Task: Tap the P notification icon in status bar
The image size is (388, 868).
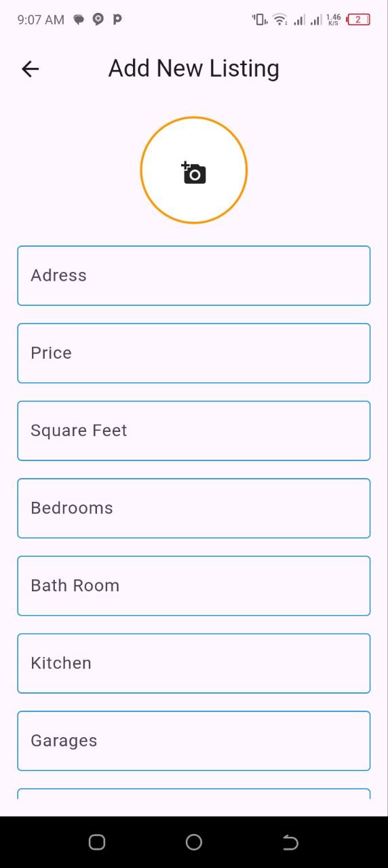Action: (117, 20)
